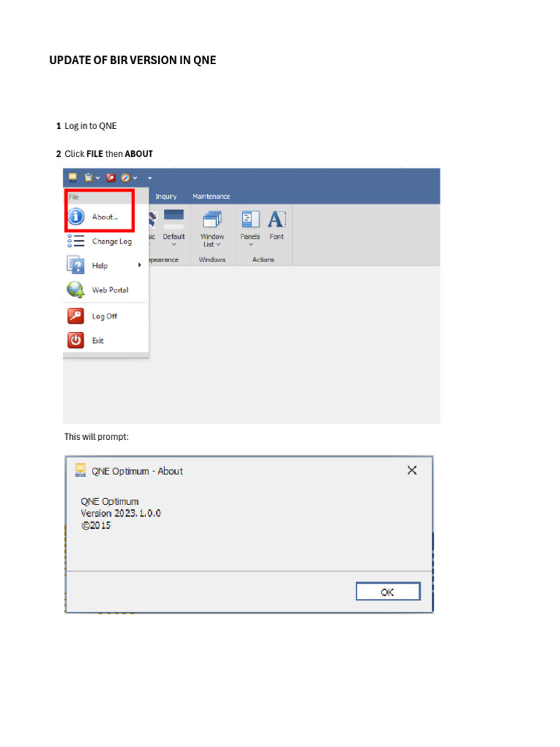Click the 'Actions' ribbon group label
This screenshot has width=560, height=747.
[x=263, y=260]
